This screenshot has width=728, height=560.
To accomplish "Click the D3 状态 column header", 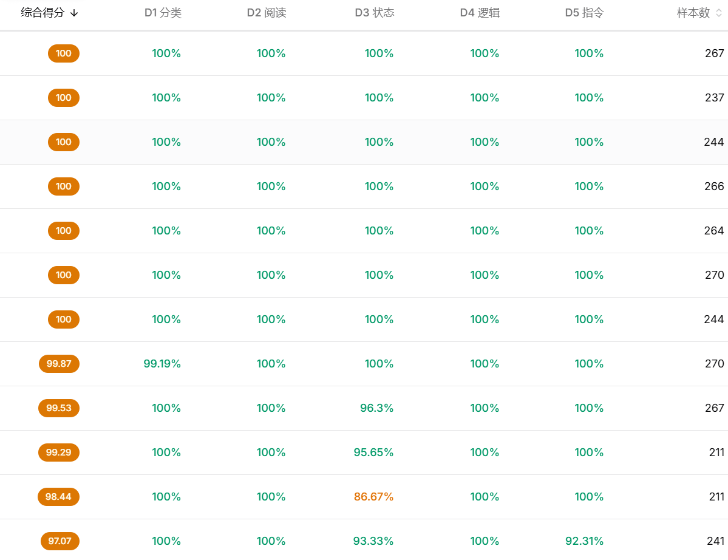I will (375, 13).
